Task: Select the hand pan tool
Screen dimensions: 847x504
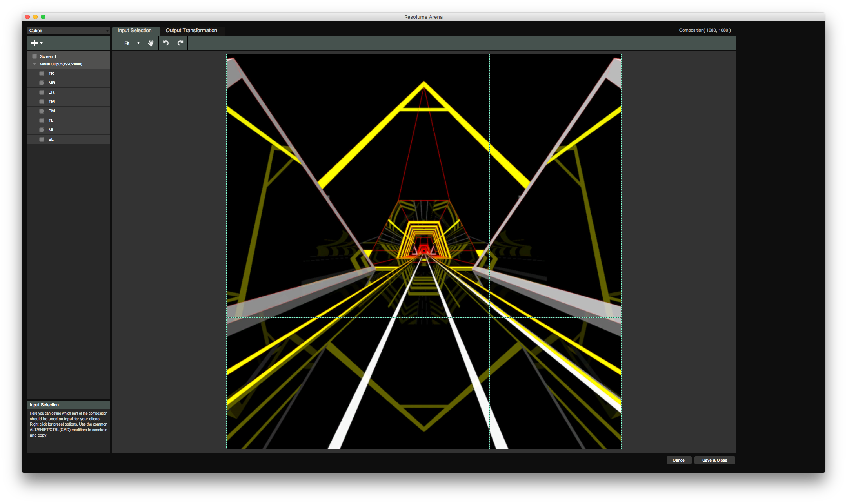Action: [x=151, y=43]
